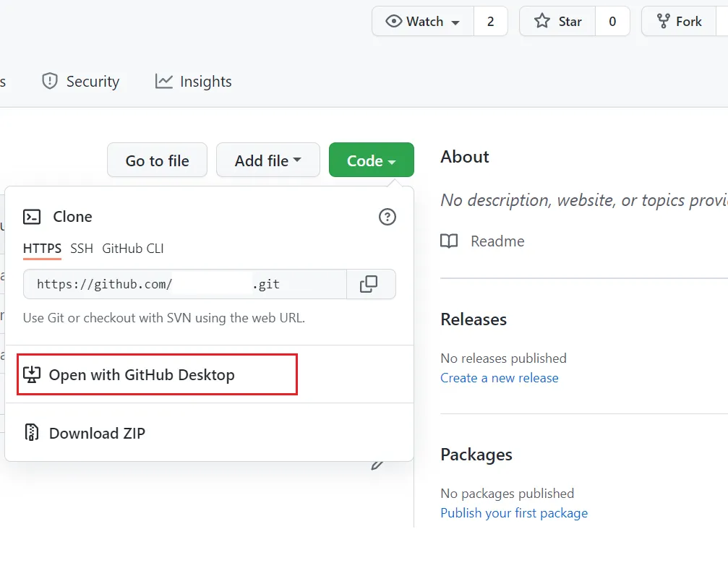Click the fork icon
Viewport: 728px width, 576px height.
coord(663,21)
